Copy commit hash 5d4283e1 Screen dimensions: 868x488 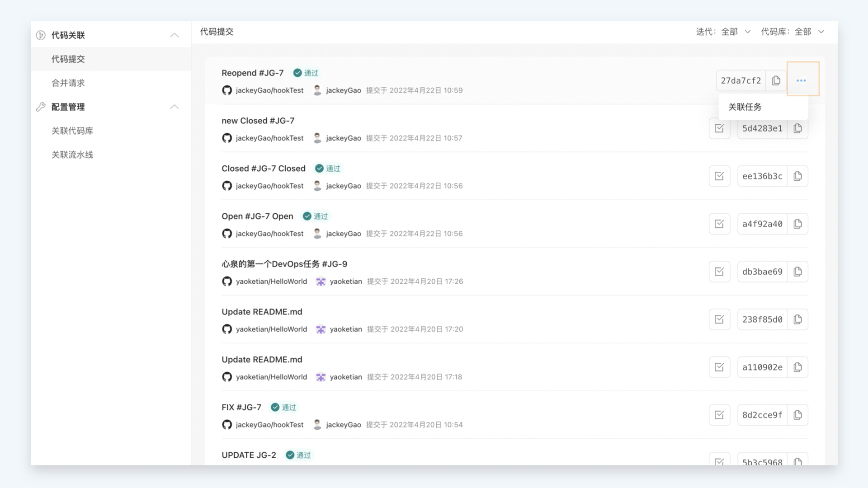click(797, 128)
